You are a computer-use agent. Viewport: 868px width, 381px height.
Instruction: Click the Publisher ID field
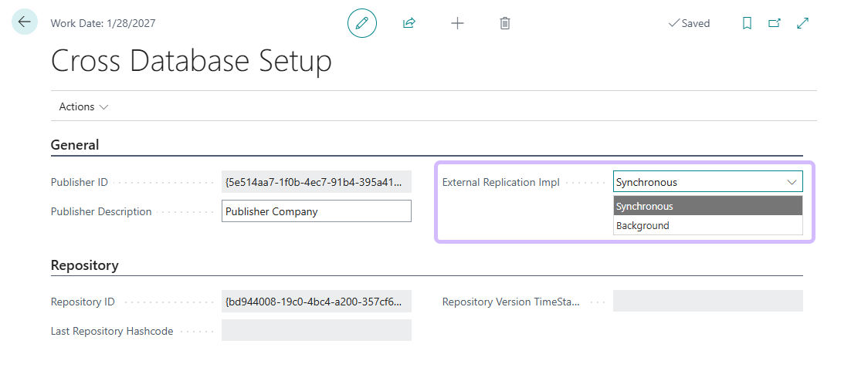coord(316,182)
